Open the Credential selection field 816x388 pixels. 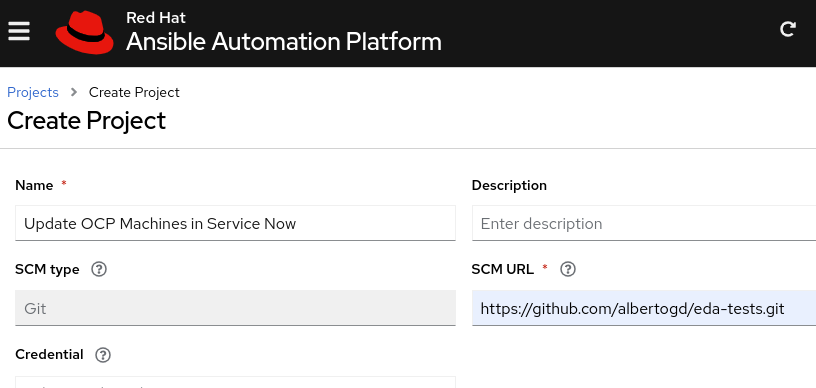235,382
